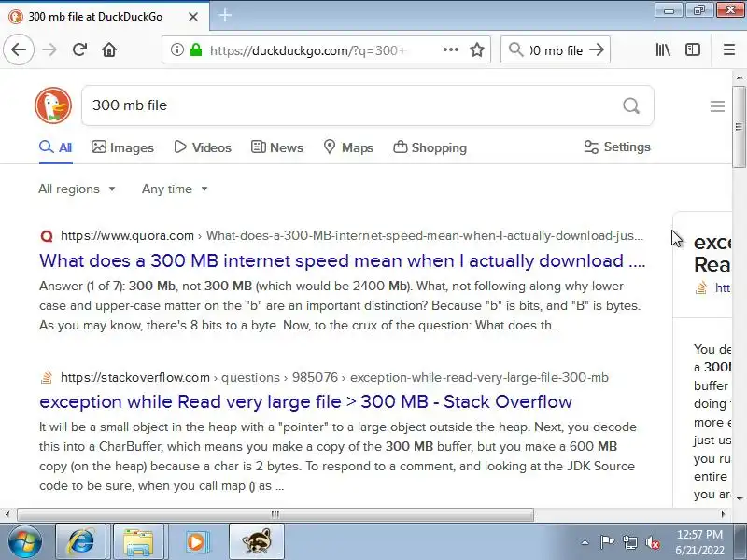Expand the Any time filter
The height and width of the screenshot is (560, 747).
[x=175, y=189]
